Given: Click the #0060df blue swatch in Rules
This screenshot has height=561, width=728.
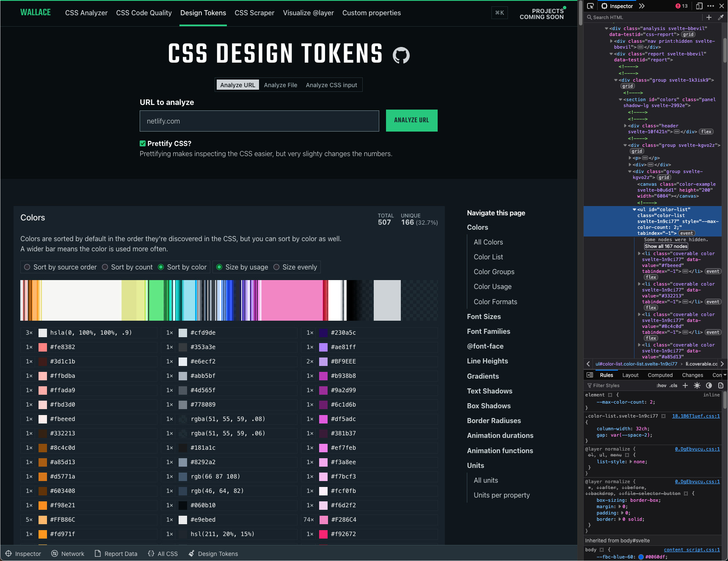Looking at the screenshot, I should point(641,557).
